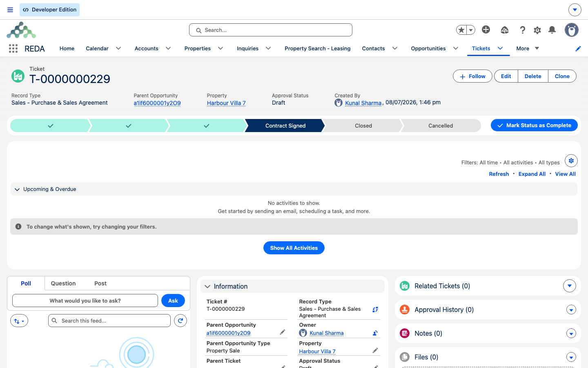588x368 pixels.
Task: Click the Clone button
Action: [x=562, y=76]
